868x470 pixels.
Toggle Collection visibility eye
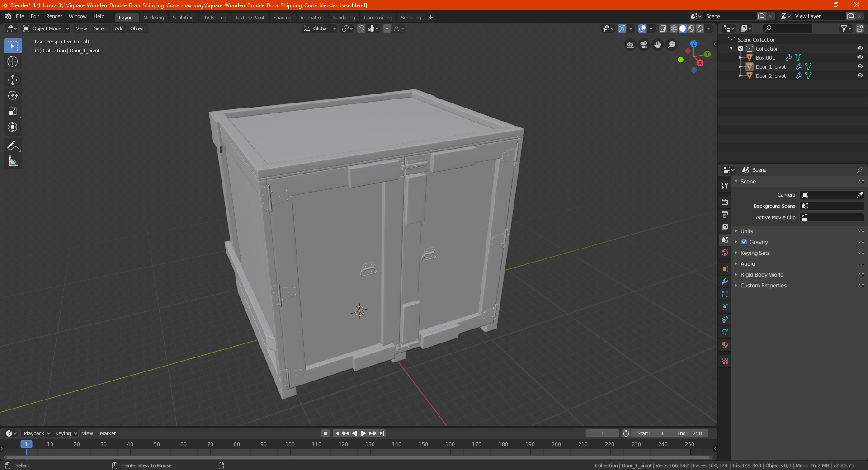860,48
